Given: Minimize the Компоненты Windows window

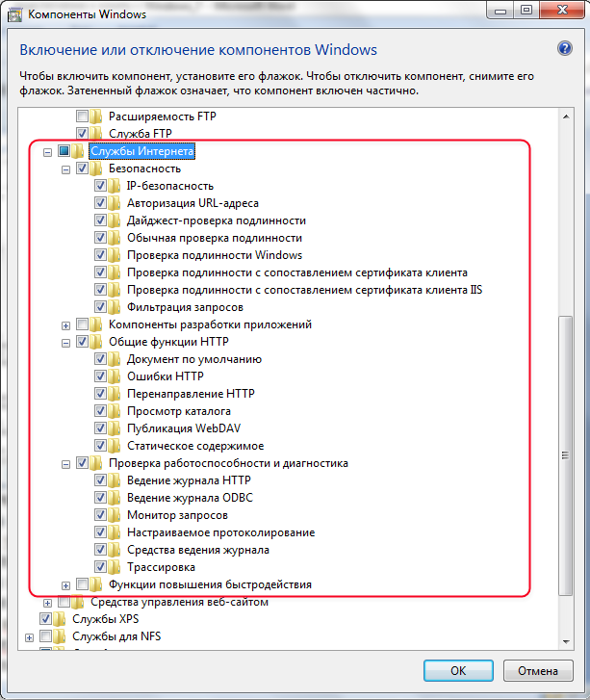Looking at the screenshot, I should point(500,10).
